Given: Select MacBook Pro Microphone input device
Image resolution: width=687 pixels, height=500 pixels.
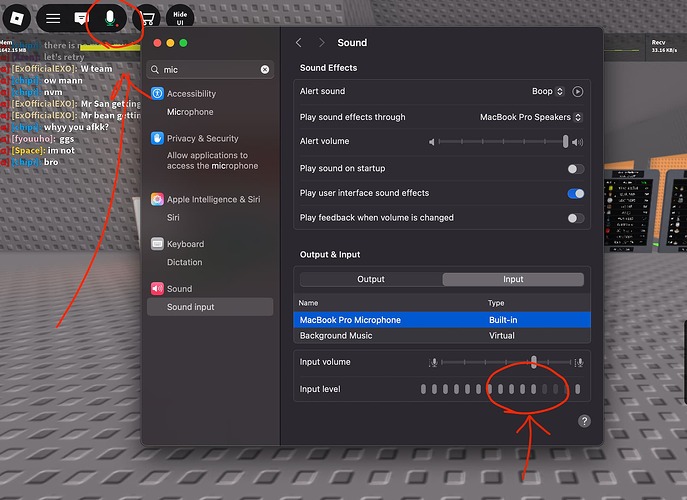Looking at the screenshot, I should pos(442,320).
